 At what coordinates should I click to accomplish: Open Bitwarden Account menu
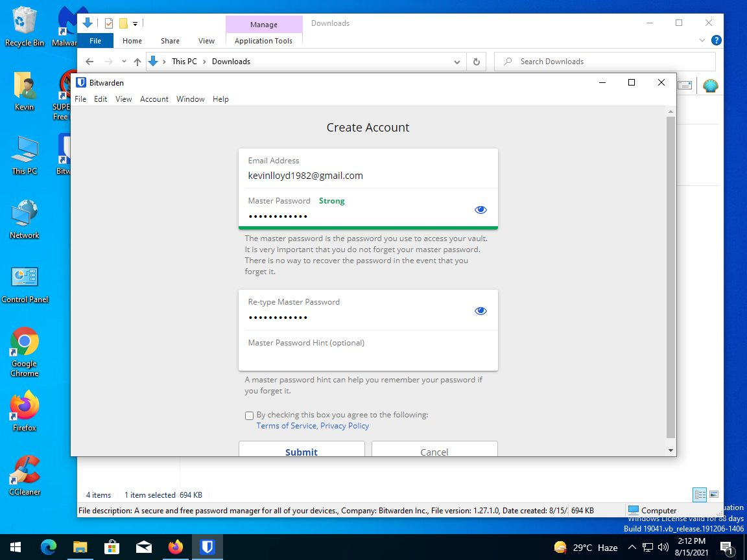point(154,99)
